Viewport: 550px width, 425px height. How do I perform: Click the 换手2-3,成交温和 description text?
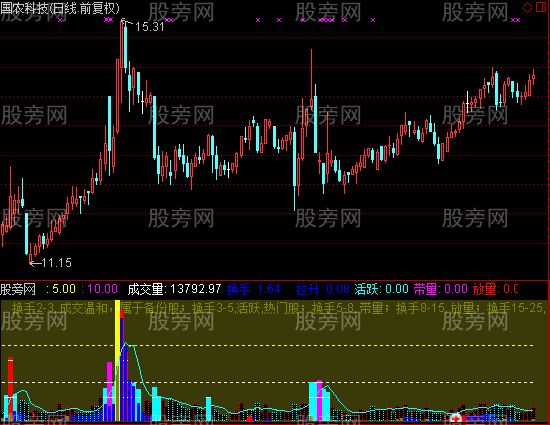[60, 308]
